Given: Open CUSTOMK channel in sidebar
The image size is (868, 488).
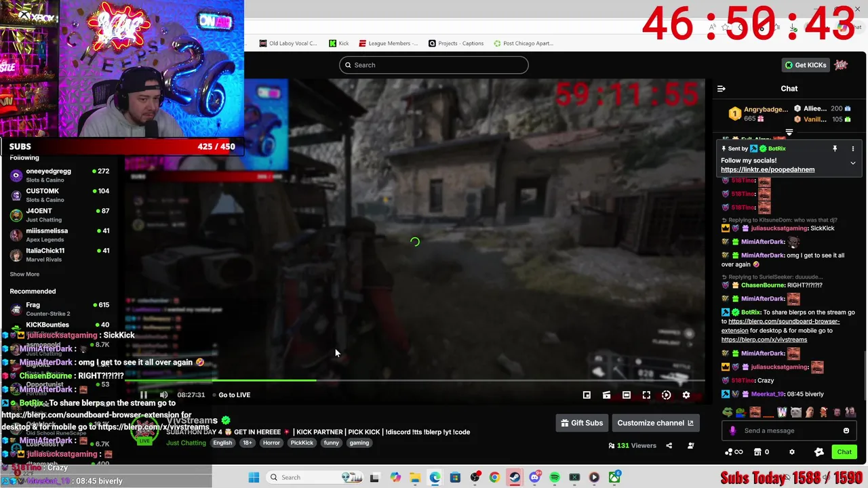Looking at the screenshot, I should (60, 195).
